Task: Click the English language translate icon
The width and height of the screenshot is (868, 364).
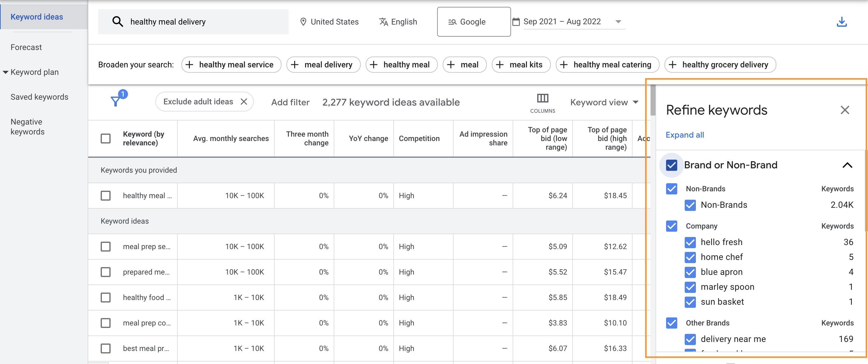Action: click(x=383, y=22)
